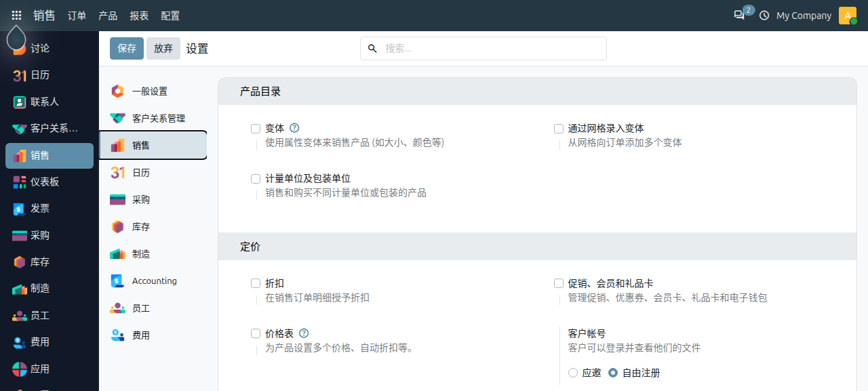The height and width of the screenshot is (391, 868).
Task: Open the apps grid menu icon
Action: [x=16, y=15]
